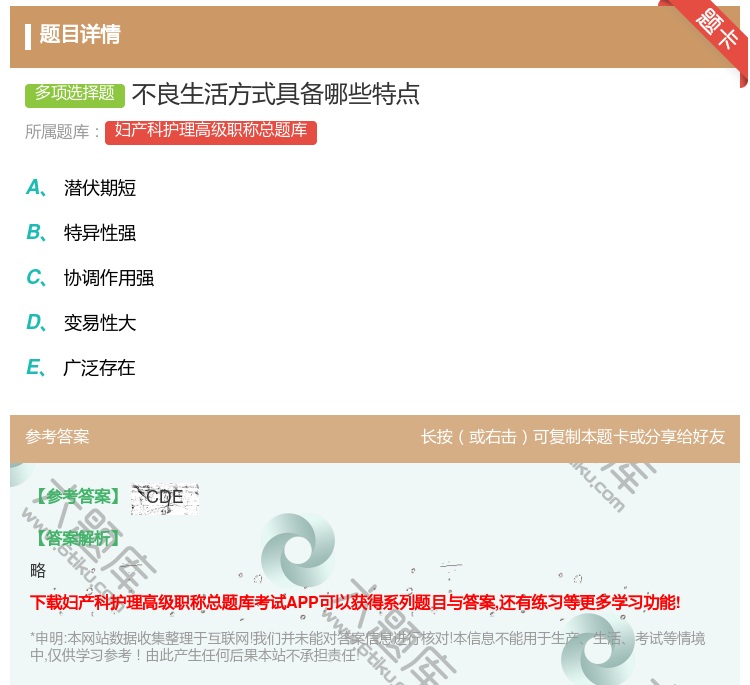The width and height of the screenshot is (750, 685).
Task: Click the letter E option marker
Action: coord(35,367)
